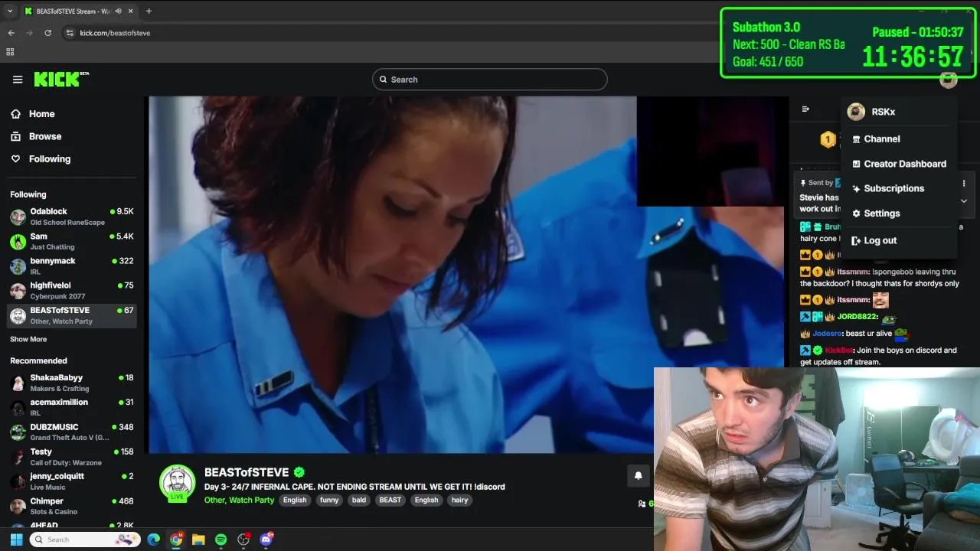Click the Windows taskbar search box
The height and width of the screenshot is (551, 980).
click(84, 540)
